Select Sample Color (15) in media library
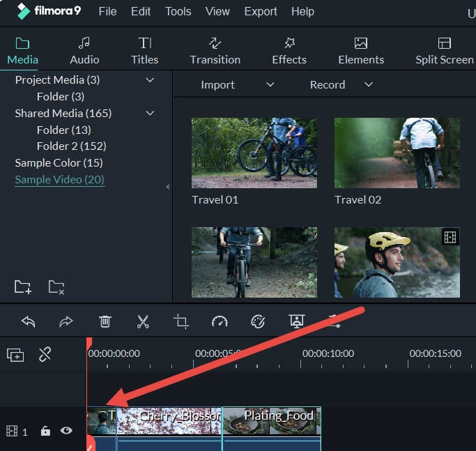 click(x=59, y=163)
